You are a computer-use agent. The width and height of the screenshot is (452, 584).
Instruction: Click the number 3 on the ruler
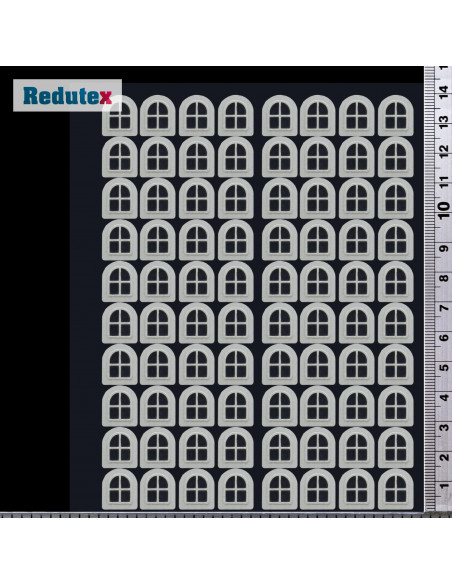coord(444,427)
